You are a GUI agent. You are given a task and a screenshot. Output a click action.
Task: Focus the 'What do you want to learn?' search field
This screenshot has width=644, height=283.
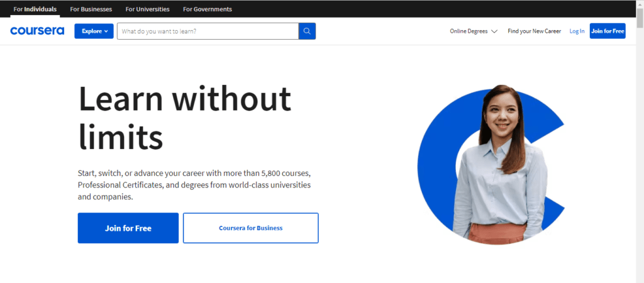(208, 31)
